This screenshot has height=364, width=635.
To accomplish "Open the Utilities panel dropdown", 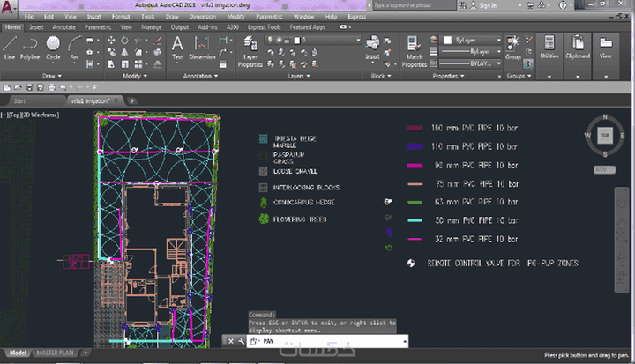I will 549,77.
